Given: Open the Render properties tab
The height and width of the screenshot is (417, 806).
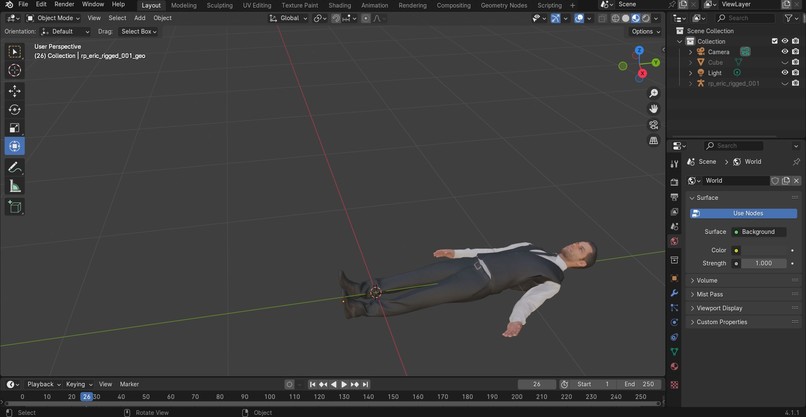Looking at the screenshot, I should point(674,183).
